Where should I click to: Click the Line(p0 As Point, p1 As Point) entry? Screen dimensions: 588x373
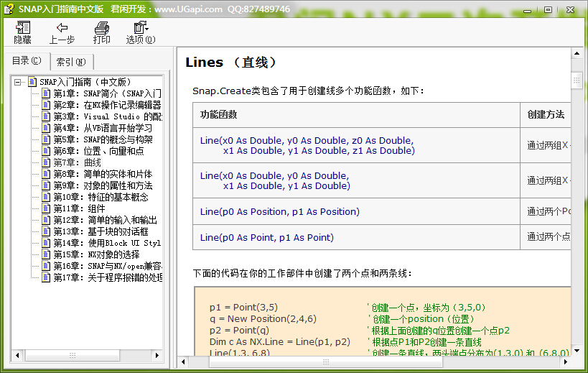[x=266, y=237]
